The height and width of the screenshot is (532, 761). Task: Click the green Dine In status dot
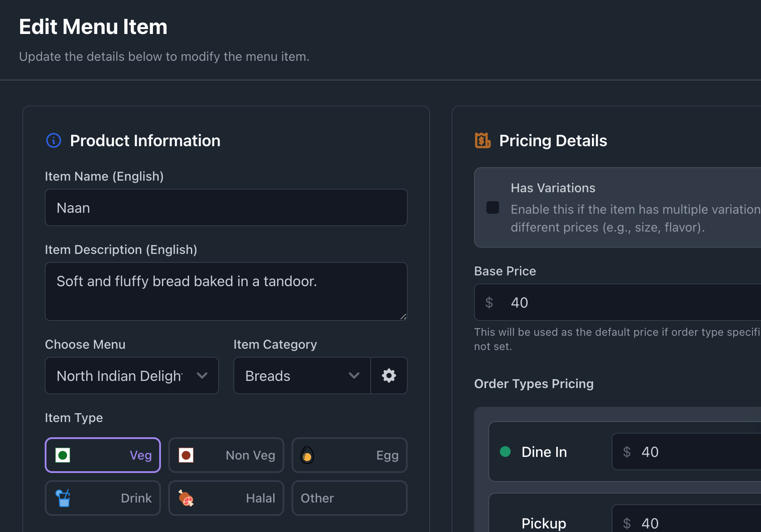[505, 452]
